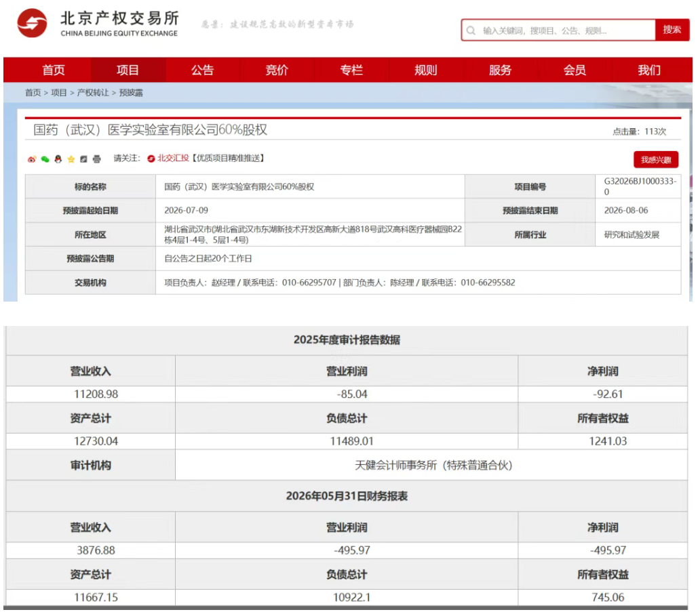700x612 pixels.
Task: Click the 所在地区 label cell
Action: [91, 234]
